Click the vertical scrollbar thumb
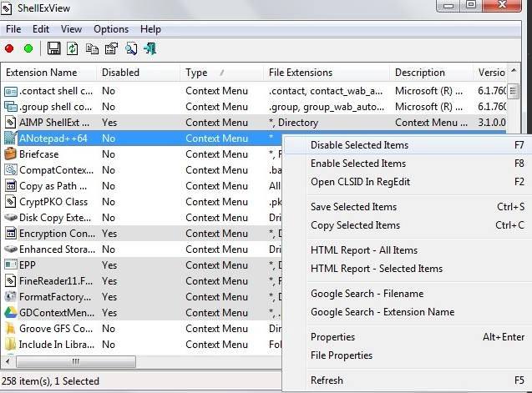 [514, 91]
